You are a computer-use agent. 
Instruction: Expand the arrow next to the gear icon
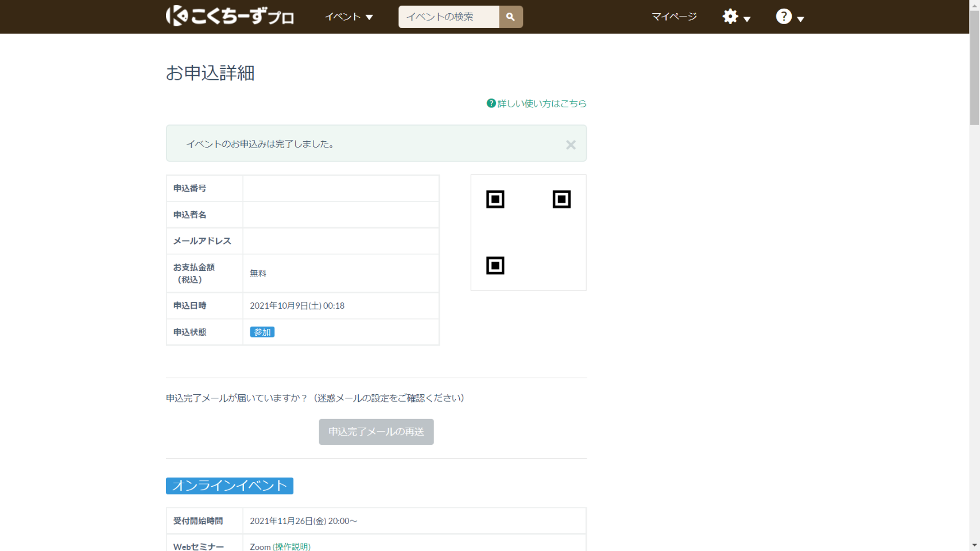tap(747, 19)
